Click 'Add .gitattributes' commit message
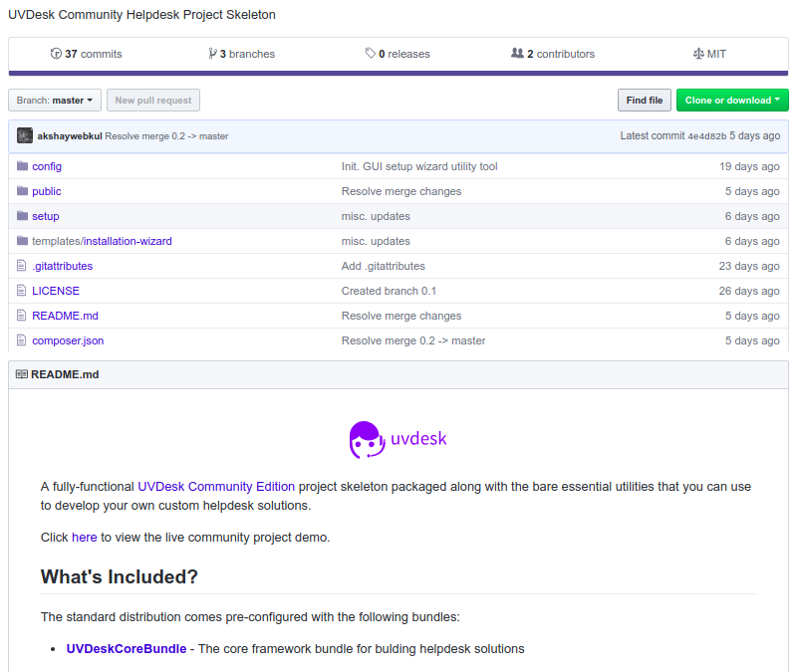 pyautogui.click(x=383, y=266)
